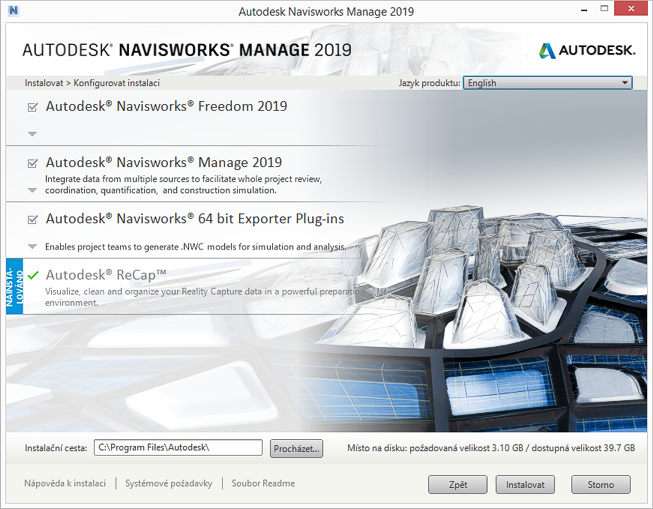Image resolution: width=653 pixels, height=509 pixels.
Task: Uncheck Autodesk Navisworks Freedom 2019
Action: pyautogui.click(x=34, y=107)
